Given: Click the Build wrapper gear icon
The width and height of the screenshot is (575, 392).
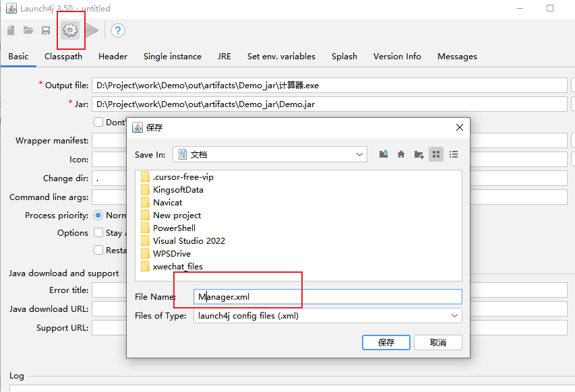Looking at the screenshot, I should click(x=70, y=30).
